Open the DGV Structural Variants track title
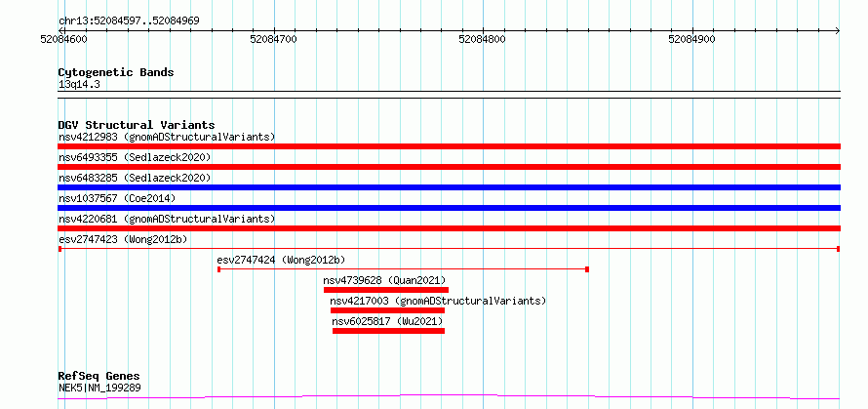 click(137, 125)
